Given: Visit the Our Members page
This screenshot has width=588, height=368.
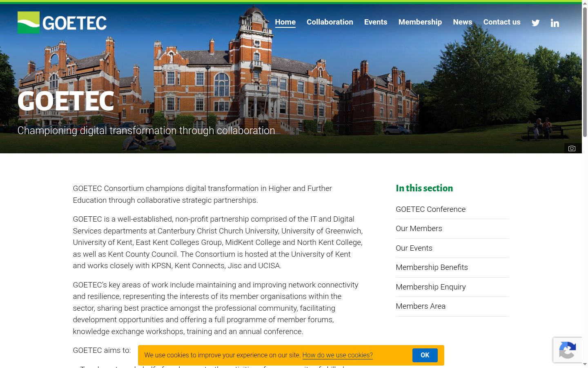Looking at the screenshot, I should (419, 229).
